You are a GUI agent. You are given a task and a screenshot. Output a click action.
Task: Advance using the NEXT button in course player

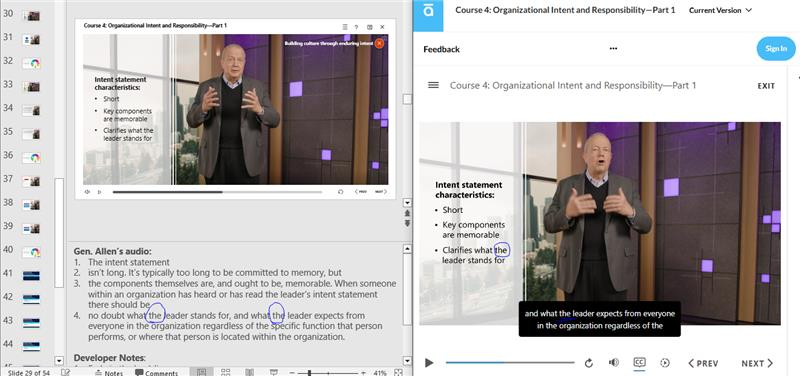[757, 363]
